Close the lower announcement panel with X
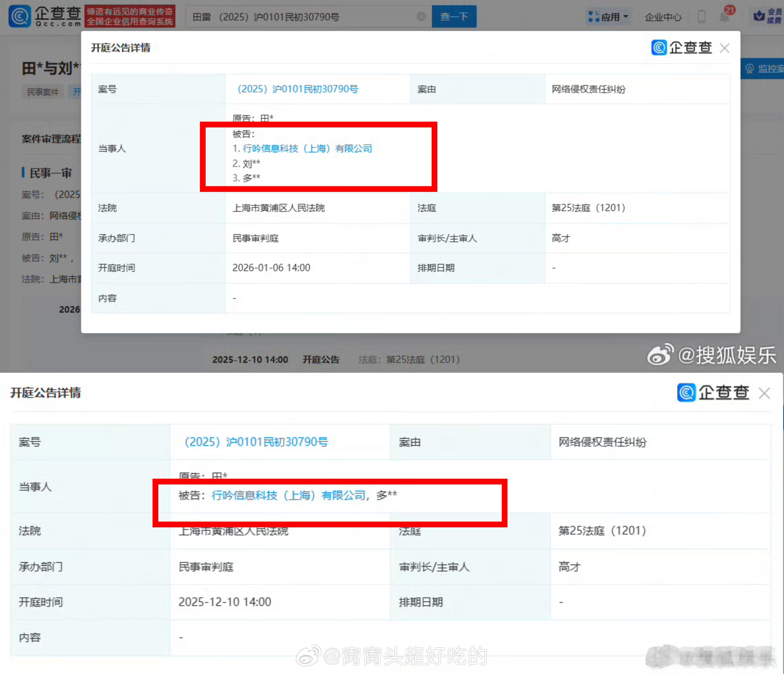 765,393
